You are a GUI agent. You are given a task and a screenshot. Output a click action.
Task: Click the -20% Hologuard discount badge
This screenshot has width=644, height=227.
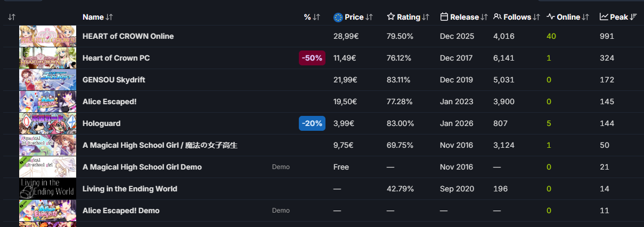click(x=312, y=123)
